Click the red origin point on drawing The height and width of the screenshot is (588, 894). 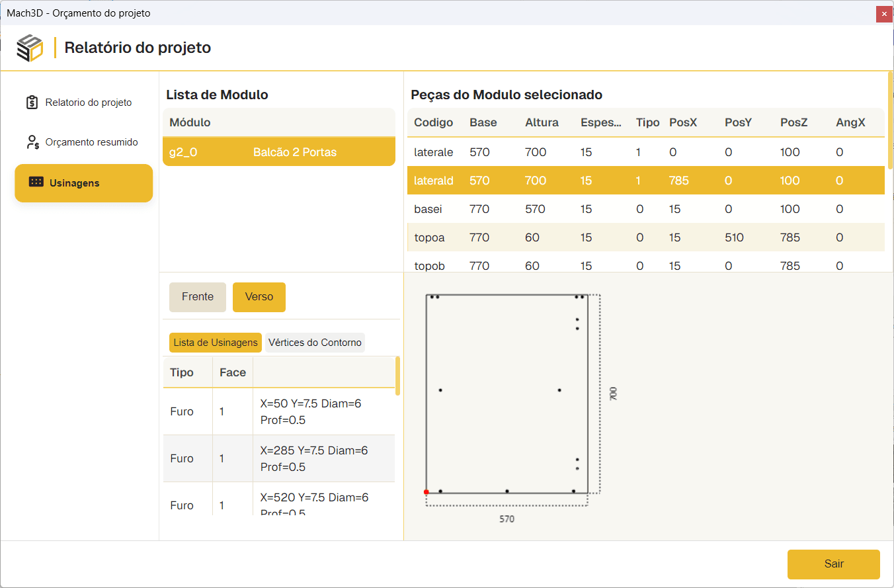coord(426,492)
